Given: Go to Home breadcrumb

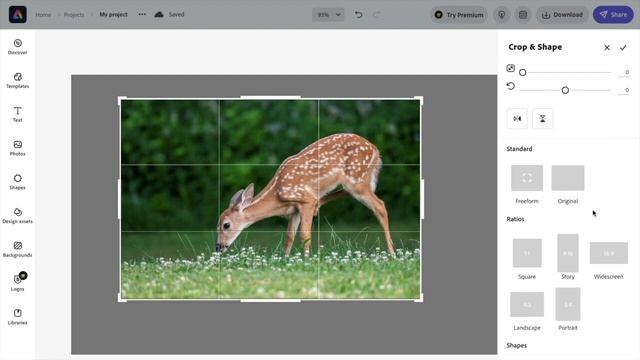Looking at the screenshot, I should tap(43, 15).
